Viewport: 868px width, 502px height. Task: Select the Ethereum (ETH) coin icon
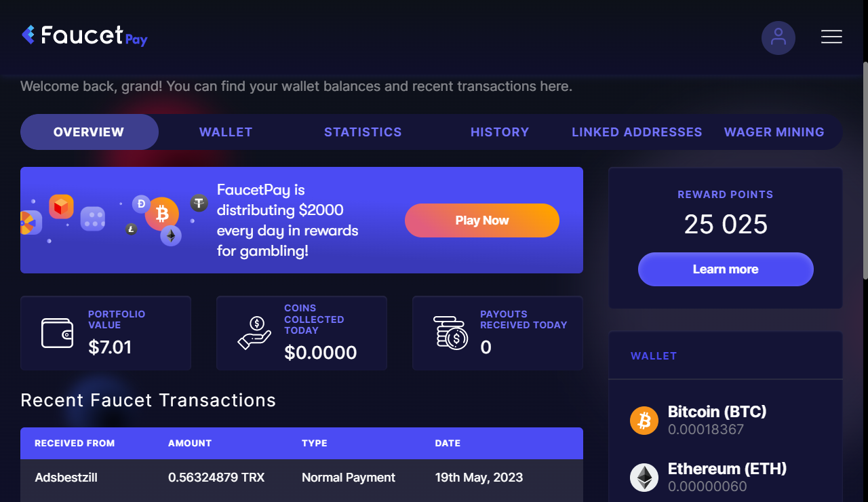coord(644,478)
